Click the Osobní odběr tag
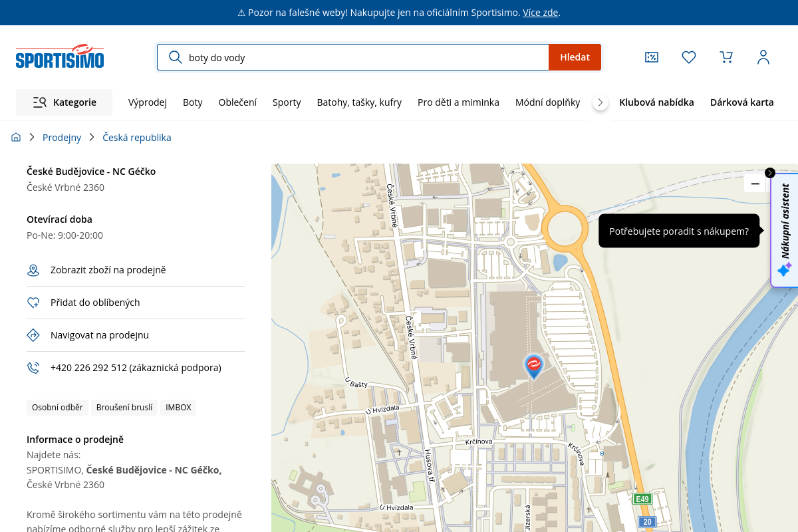This screenshot has width=798, height=532. point(57,408)
